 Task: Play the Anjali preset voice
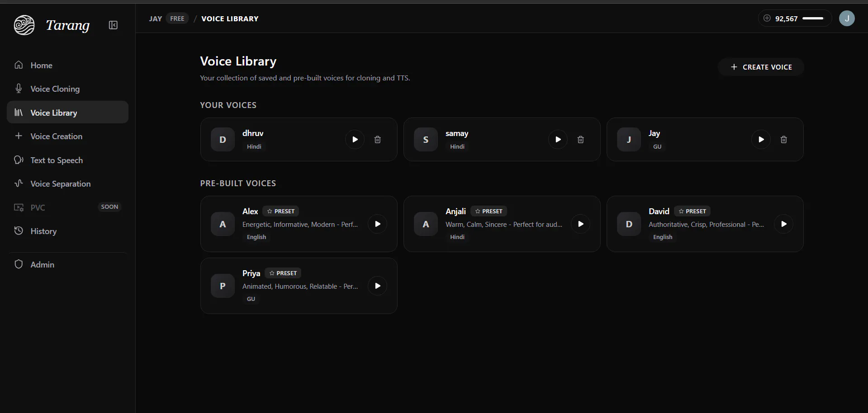[x=581, y=224]
